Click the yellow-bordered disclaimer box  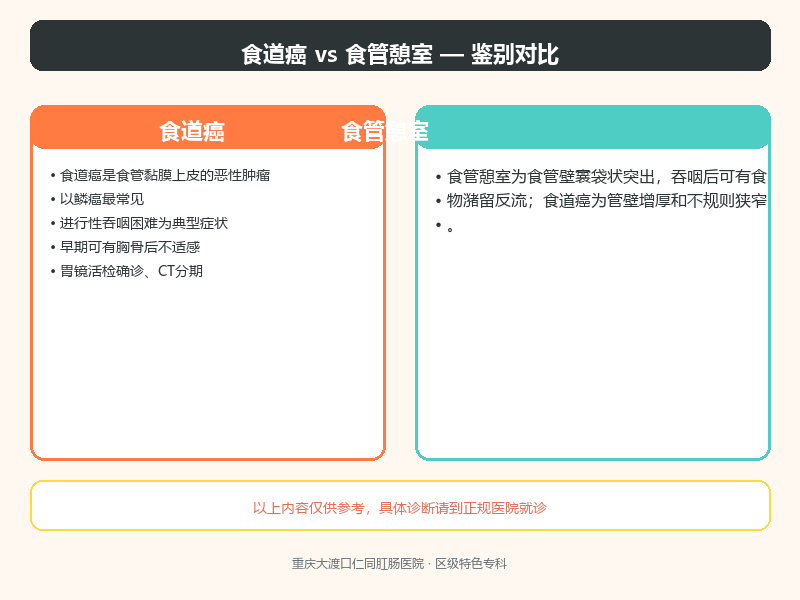tap(400, 506)
